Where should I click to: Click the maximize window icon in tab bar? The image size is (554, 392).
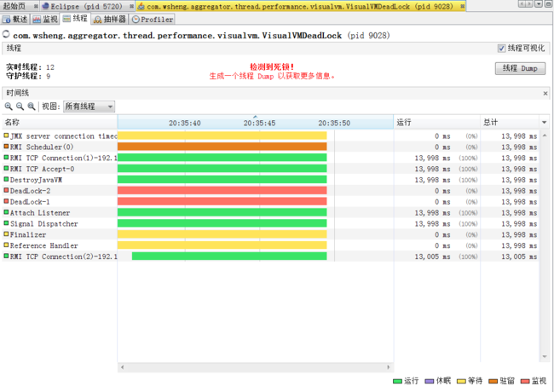tap(548, 4)
